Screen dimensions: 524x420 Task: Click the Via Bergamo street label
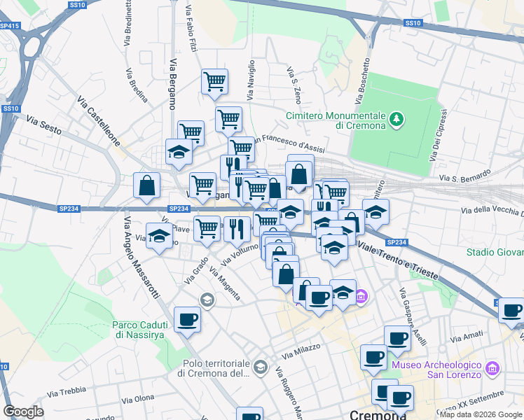tap(172, 85)
